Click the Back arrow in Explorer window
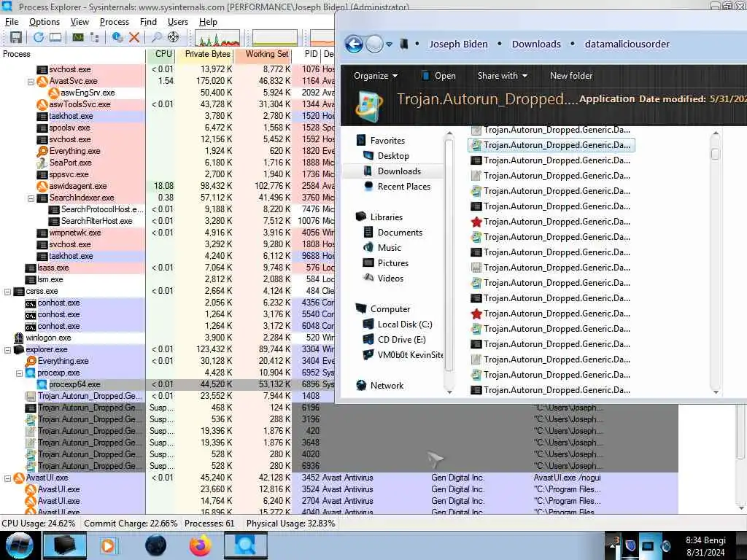Screen dimensions: 747x560 point(354,44)
